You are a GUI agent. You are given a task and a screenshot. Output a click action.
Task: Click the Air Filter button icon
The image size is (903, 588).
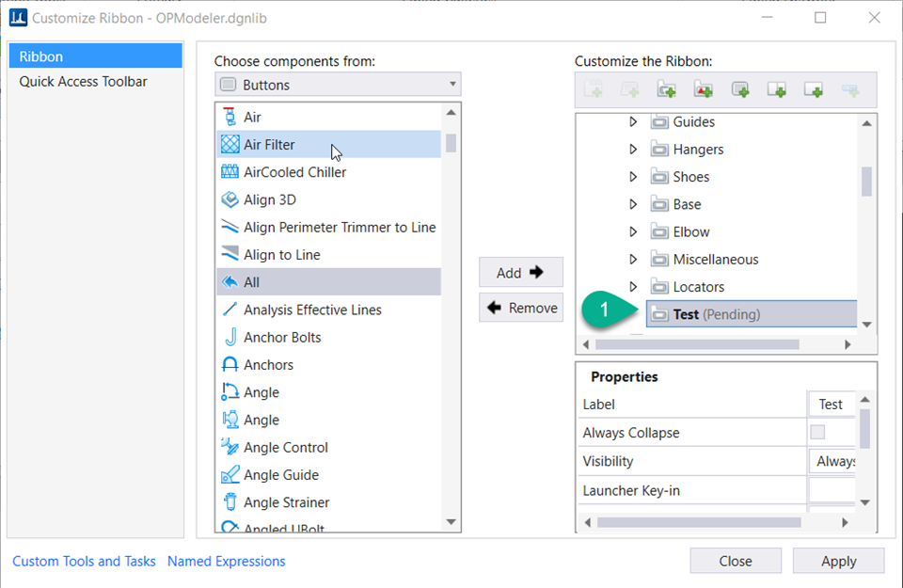[x=230, y=144]
